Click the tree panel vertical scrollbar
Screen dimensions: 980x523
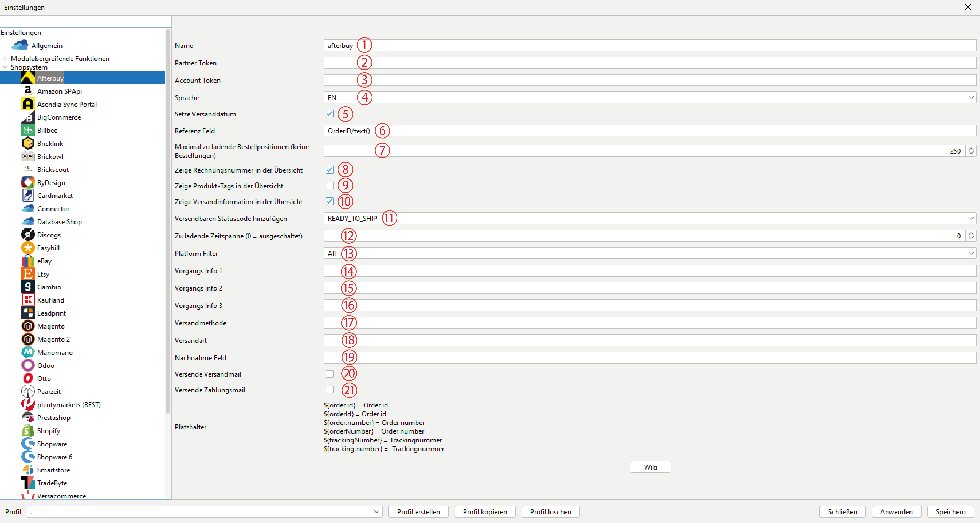click(x=168, y=221)
